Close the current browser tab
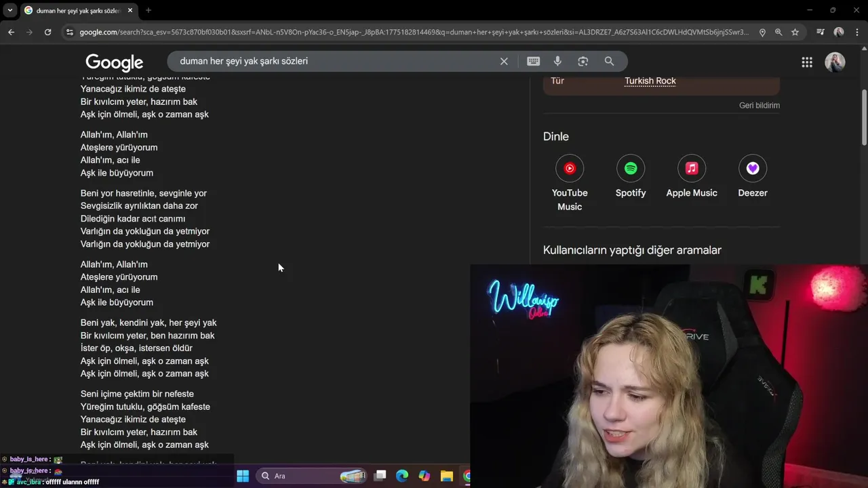The image size is (868, 488). 130,10
